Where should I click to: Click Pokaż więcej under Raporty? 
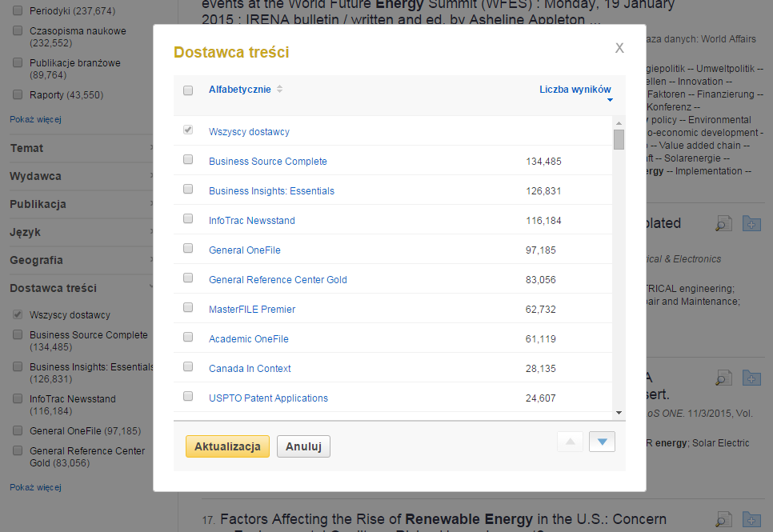(35, 119)
